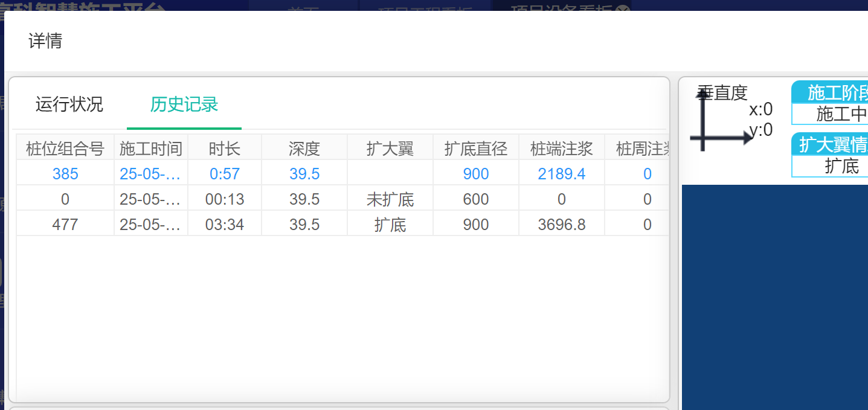Screen dimensions: 868x410
Task: Click the 0:57 duration in the first row
Action: 225,174
